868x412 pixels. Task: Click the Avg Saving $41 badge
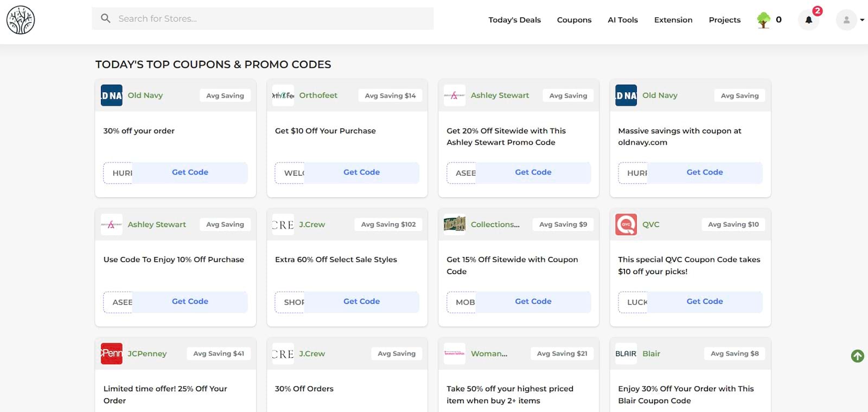click(x=219, y=353)
